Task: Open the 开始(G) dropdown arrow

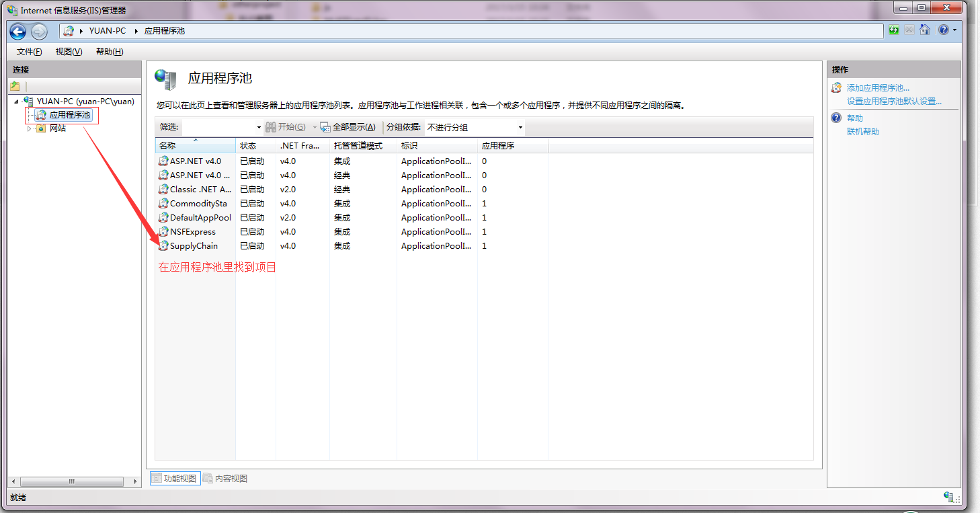Action: 314,127
